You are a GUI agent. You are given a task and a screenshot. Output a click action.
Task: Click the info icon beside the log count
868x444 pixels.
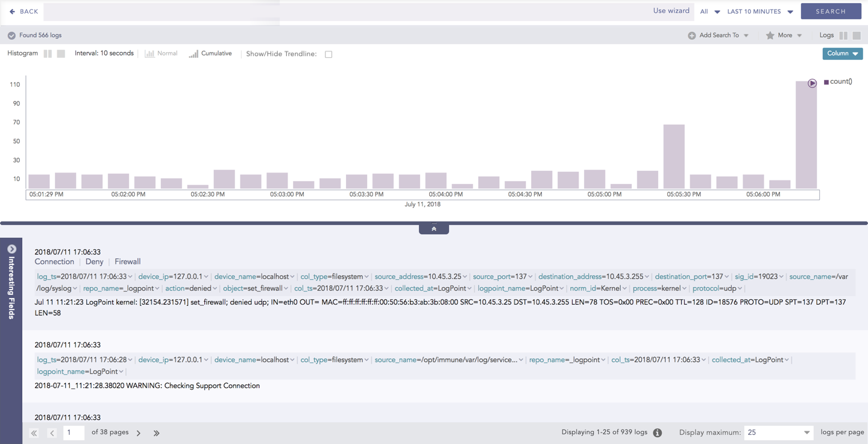coord(658,433)
